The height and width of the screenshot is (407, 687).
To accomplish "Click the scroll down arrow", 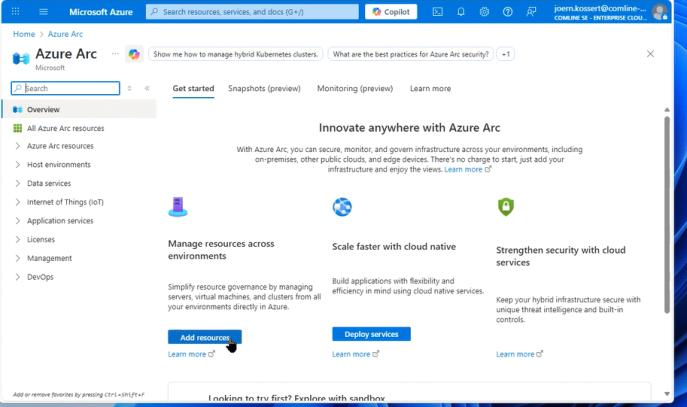I will pyautogui.click(x=667, y=394).
